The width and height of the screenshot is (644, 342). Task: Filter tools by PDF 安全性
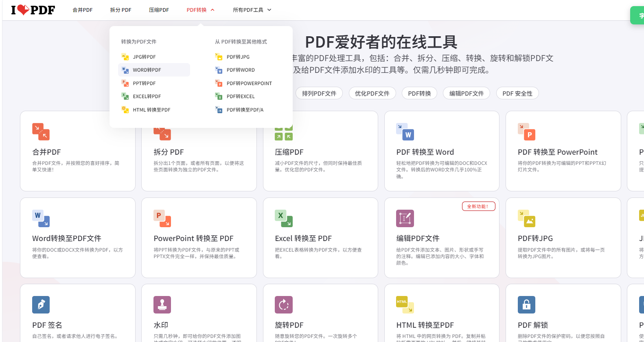pyautogui.click(x=517, y=93)
